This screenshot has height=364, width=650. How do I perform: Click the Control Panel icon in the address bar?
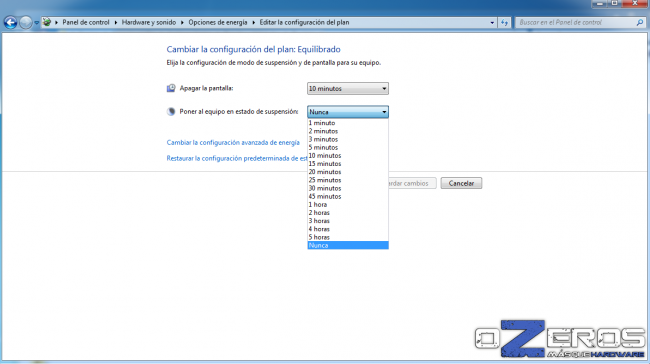[x=47, y=22]
